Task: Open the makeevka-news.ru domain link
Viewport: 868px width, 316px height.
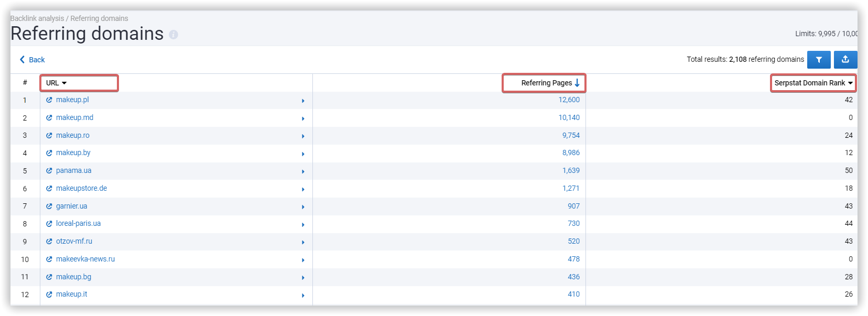Action: point(85,259)
